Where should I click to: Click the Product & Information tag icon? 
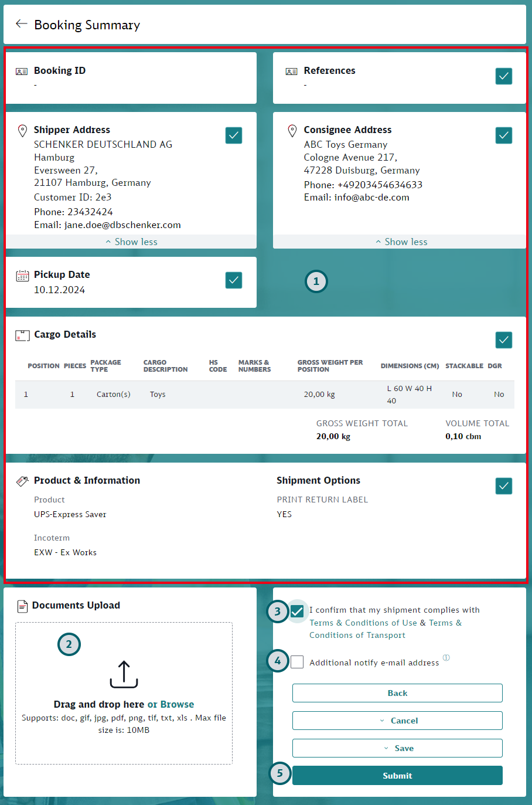22,480
